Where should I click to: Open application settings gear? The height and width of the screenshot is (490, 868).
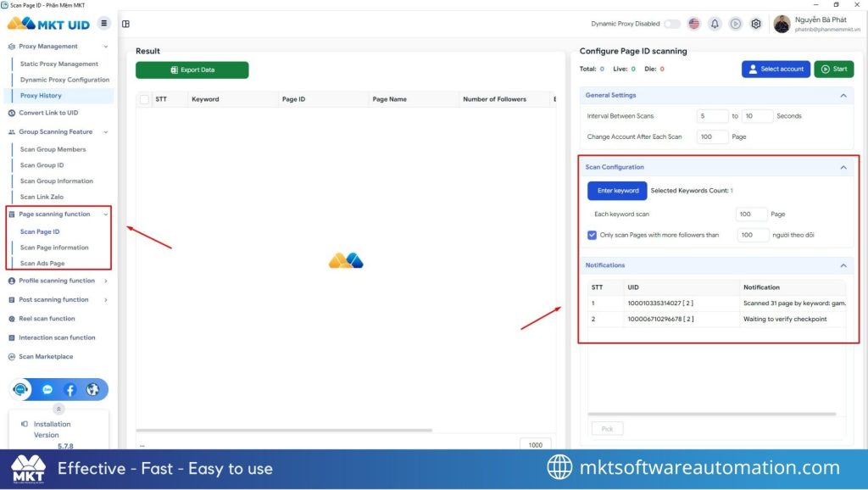(756, 24)
